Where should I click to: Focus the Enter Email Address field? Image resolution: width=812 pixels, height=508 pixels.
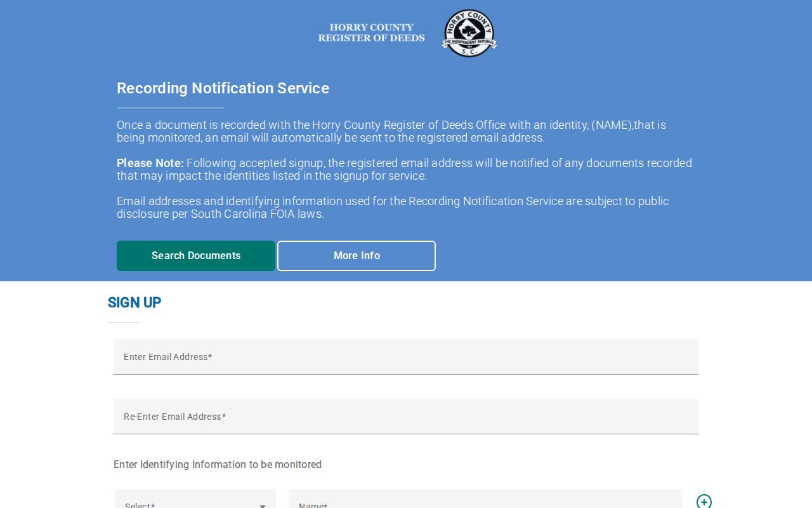coord(406,357)
